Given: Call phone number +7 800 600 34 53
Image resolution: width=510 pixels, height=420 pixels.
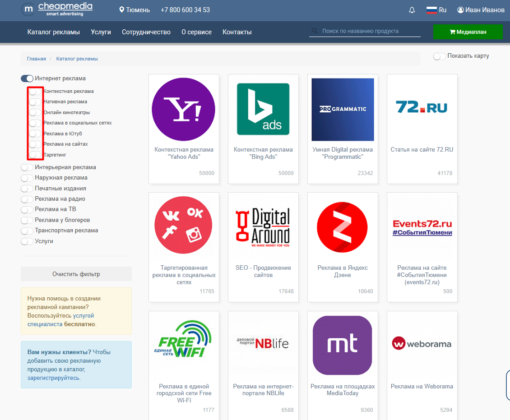Looking at the screenshot, I should tap(185, 10).
